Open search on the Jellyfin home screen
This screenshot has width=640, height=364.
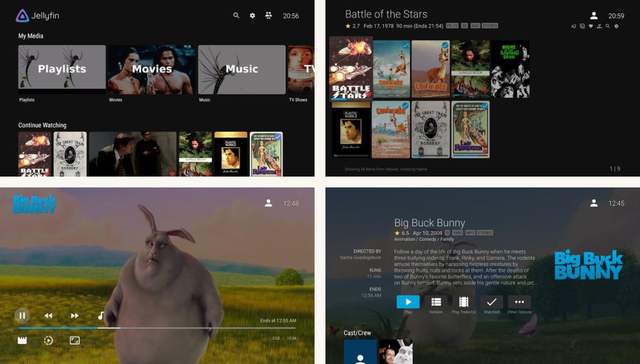click(236, 15)
